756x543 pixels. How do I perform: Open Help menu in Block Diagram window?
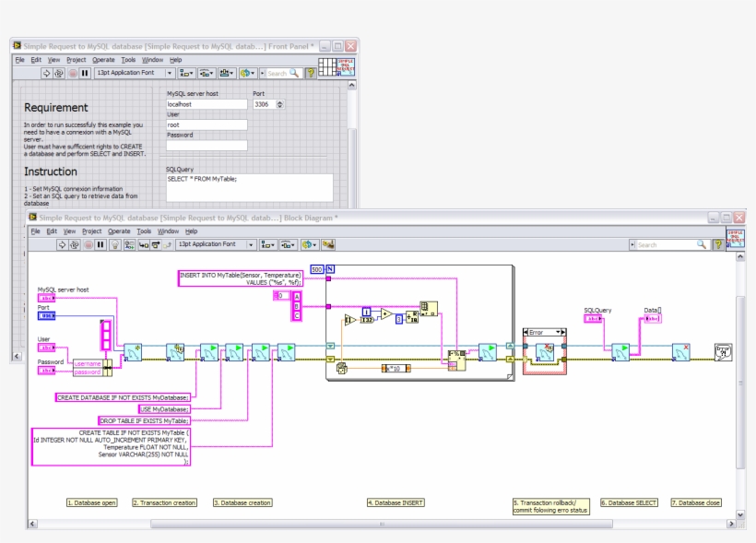coord(192,231)
